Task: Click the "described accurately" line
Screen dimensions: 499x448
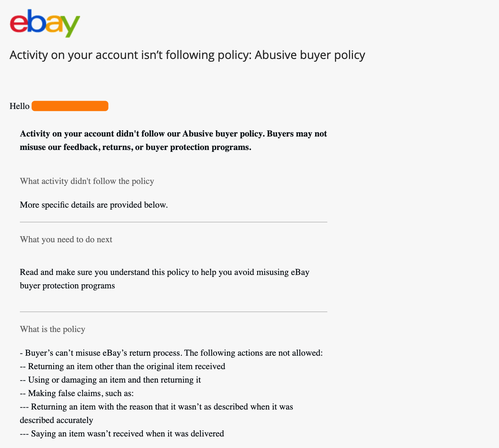Action: point(56,420)
